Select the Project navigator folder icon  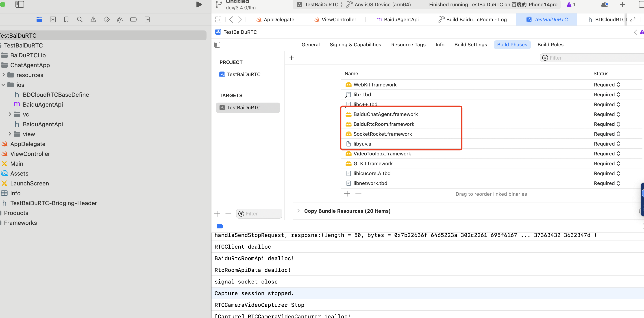39,19
